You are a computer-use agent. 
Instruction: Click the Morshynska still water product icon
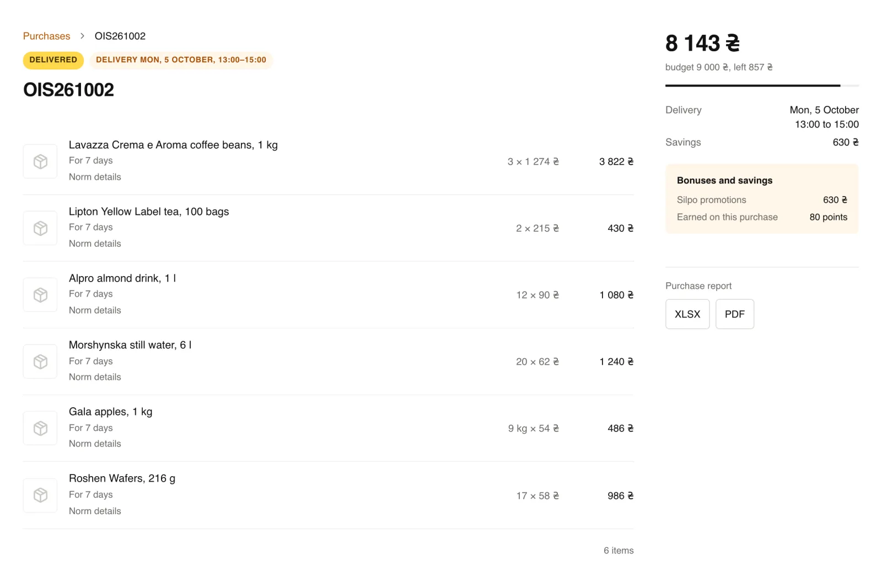[40, 362]
